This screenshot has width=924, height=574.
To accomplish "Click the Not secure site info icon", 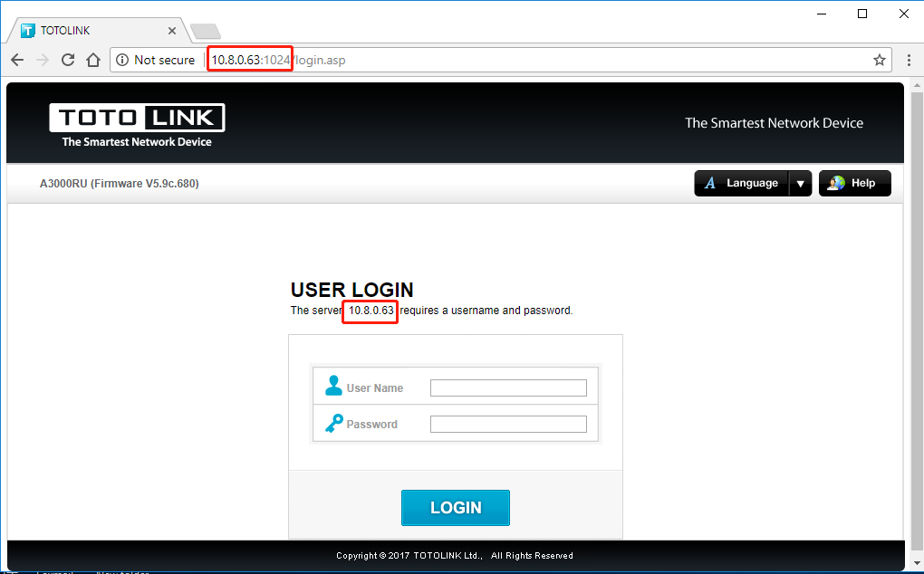I will [x=122, y=60].
